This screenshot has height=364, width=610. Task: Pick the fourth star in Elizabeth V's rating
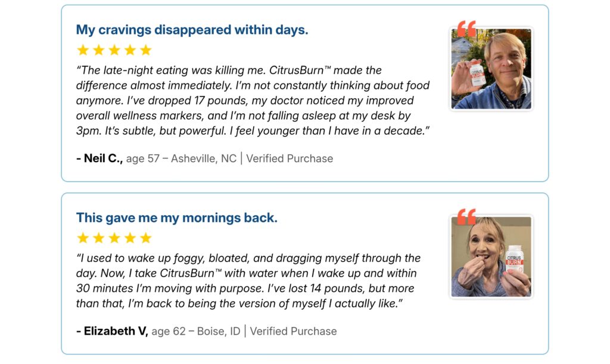tap(130, 238)
